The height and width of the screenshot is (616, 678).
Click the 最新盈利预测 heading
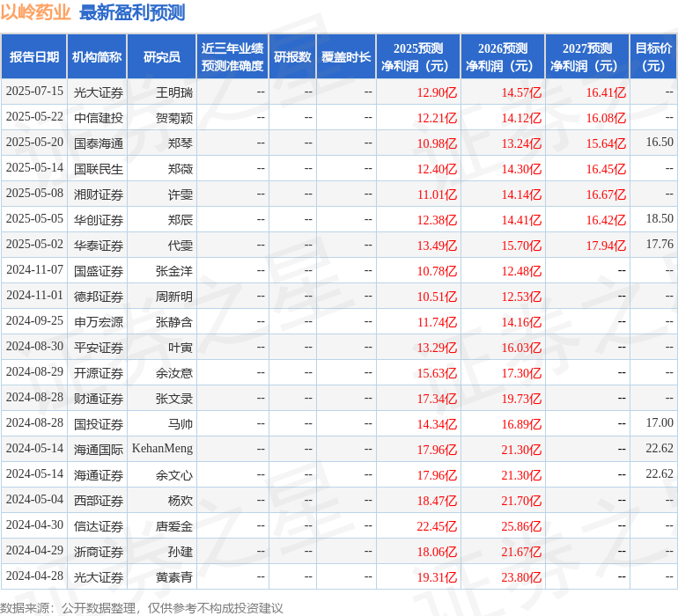coord(132,12)
